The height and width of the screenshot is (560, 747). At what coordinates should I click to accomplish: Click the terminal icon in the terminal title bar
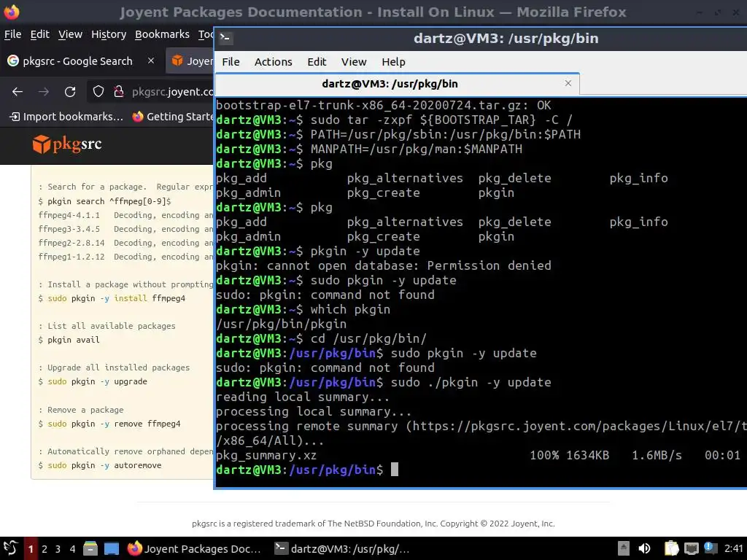point(225,38)
